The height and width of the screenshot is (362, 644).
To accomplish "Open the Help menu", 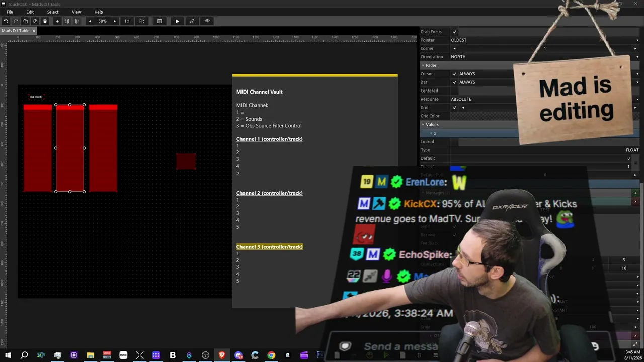I will click(99, 12).
